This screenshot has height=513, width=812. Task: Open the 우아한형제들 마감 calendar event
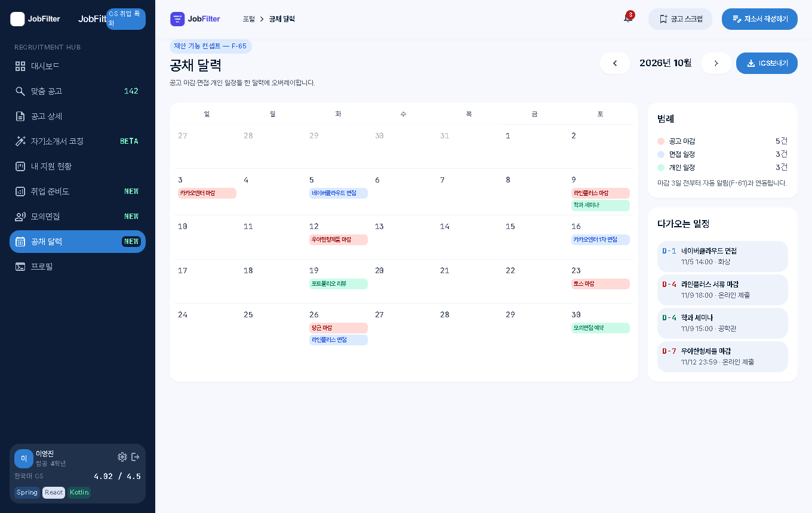[339, 240]
